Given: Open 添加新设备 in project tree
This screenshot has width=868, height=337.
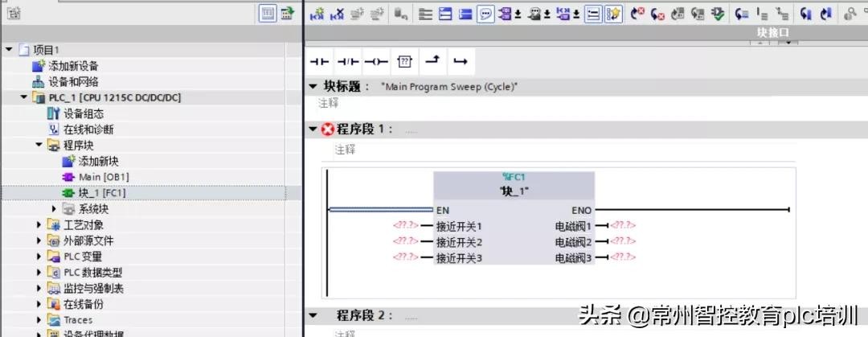Looking at the screenshot, I should (73, 66).
